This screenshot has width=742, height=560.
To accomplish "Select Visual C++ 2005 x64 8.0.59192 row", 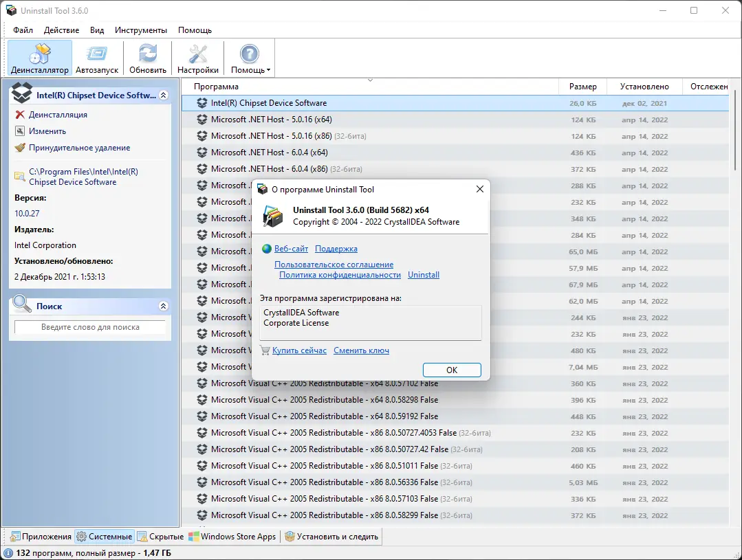I will (455, 416).
